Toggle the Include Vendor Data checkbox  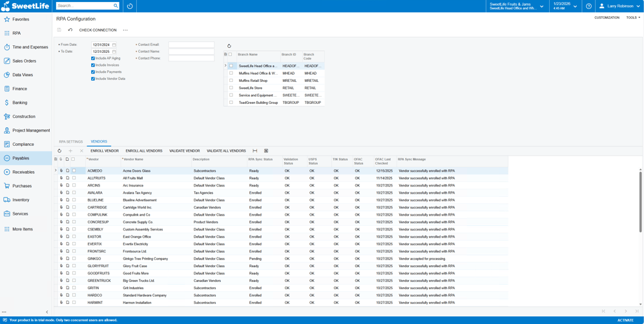[93, 78]
